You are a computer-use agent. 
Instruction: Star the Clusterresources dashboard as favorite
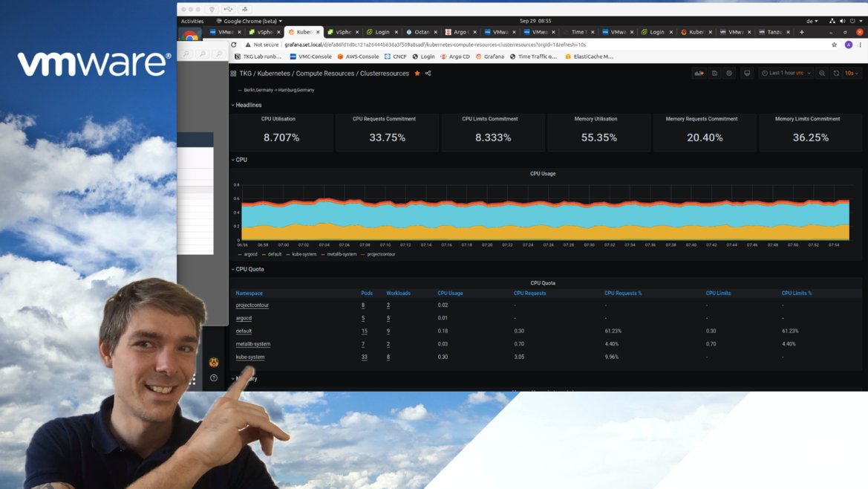pyautogui.click(x=417, y=73)
